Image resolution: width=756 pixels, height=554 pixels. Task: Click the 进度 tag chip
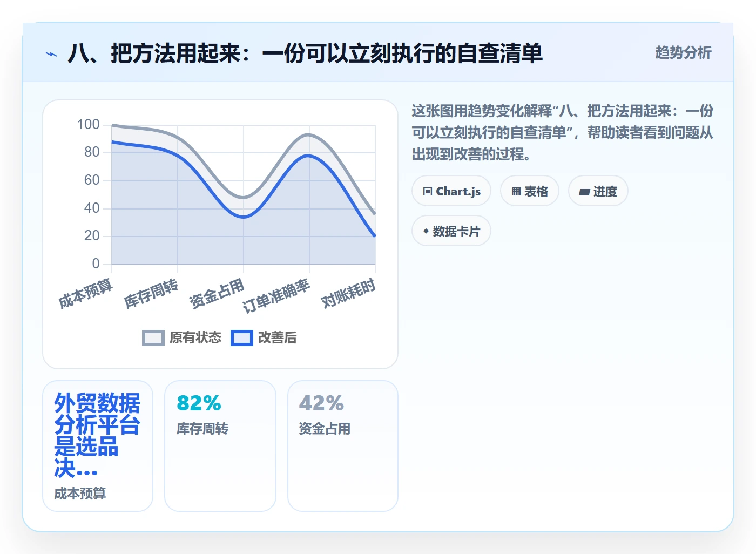tap(598, 191)
